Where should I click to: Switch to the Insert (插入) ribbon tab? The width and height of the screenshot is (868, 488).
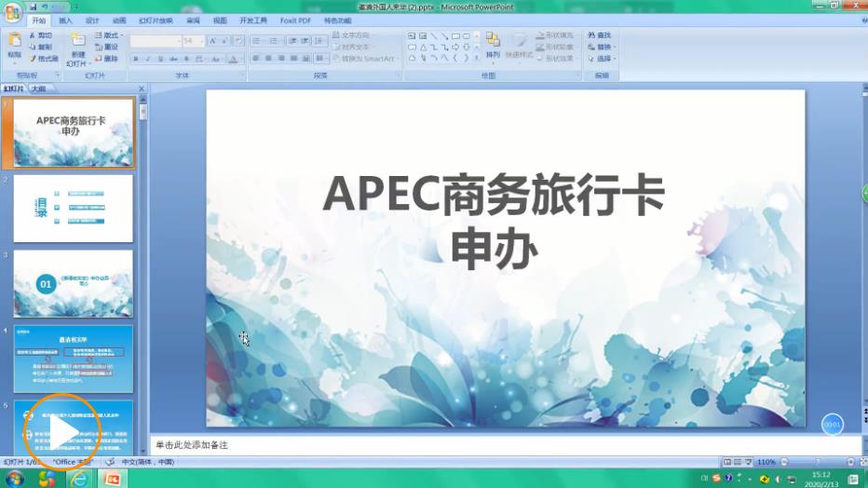click(65, 20)
